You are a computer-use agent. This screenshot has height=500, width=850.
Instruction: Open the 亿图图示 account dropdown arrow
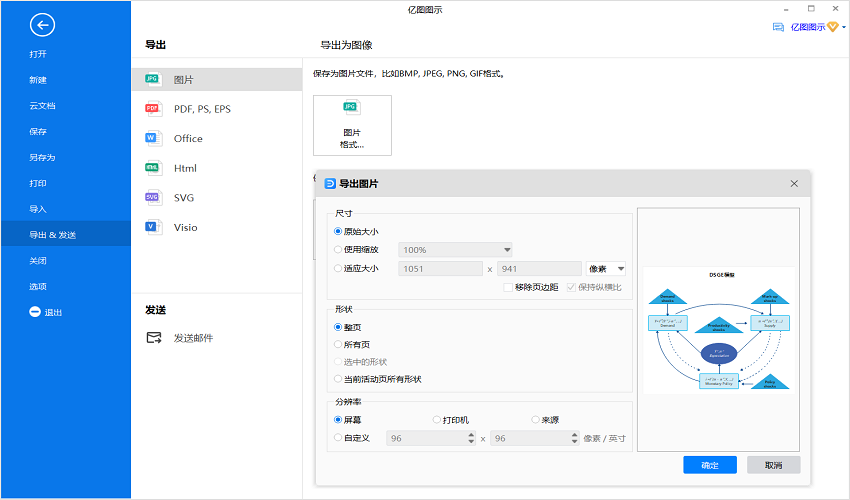pos(843,27)
